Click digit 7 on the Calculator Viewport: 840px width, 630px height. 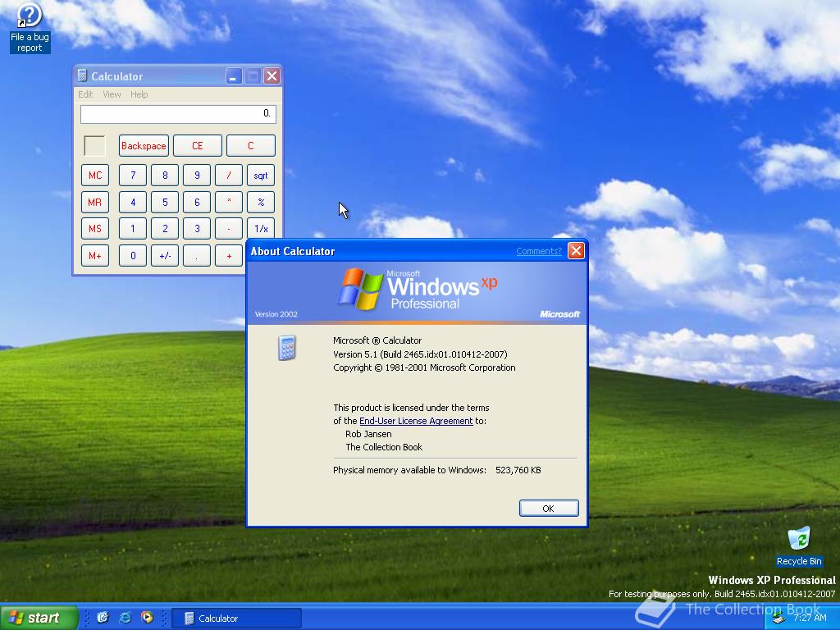(133, 176)
